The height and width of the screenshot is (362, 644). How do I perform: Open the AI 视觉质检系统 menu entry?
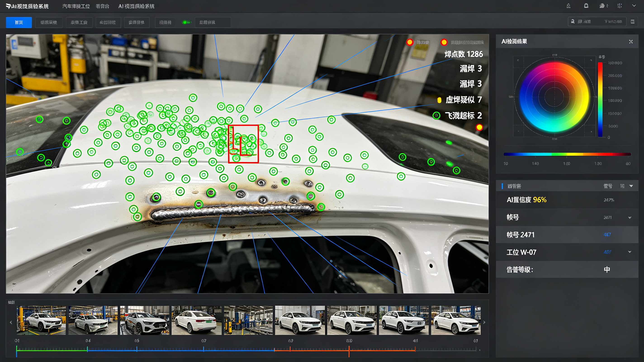136,6
